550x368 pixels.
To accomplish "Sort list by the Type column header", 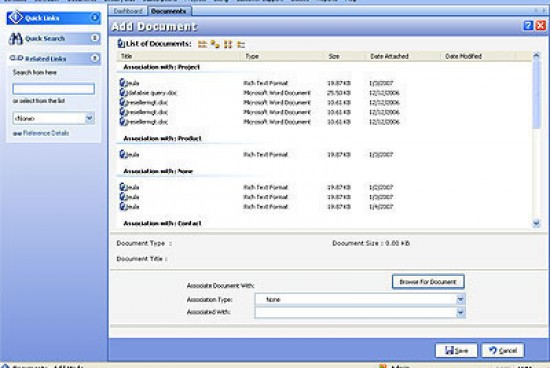I will click(283, 56).
